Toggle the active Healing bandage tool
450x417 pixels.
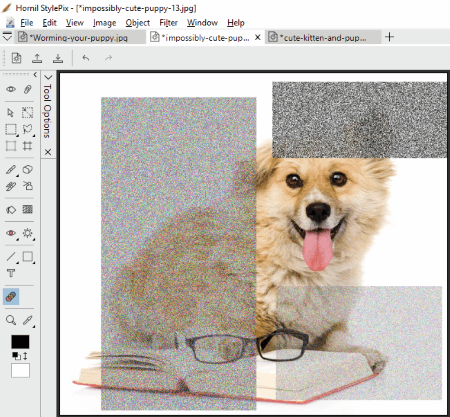pyautogui.click(x=11, y=297)
